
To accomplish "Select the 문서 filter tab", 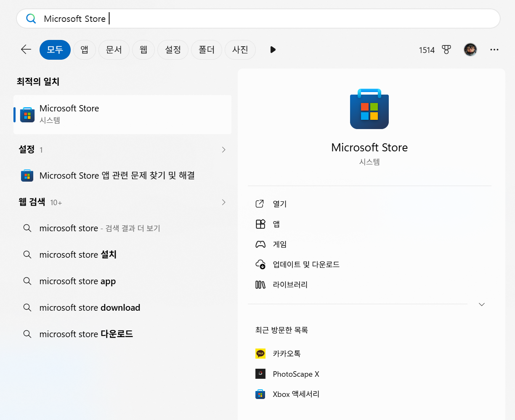I will point(114,50).
